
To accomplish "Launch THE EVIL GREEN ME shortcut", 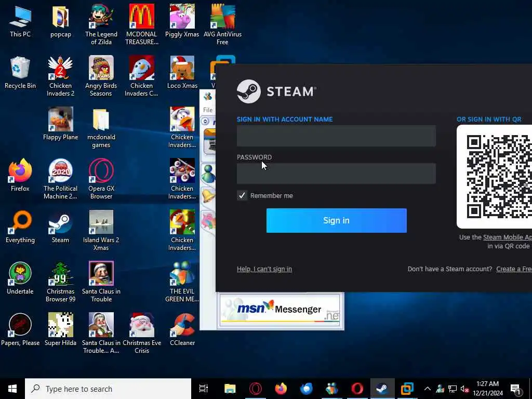I will (182, 282).
